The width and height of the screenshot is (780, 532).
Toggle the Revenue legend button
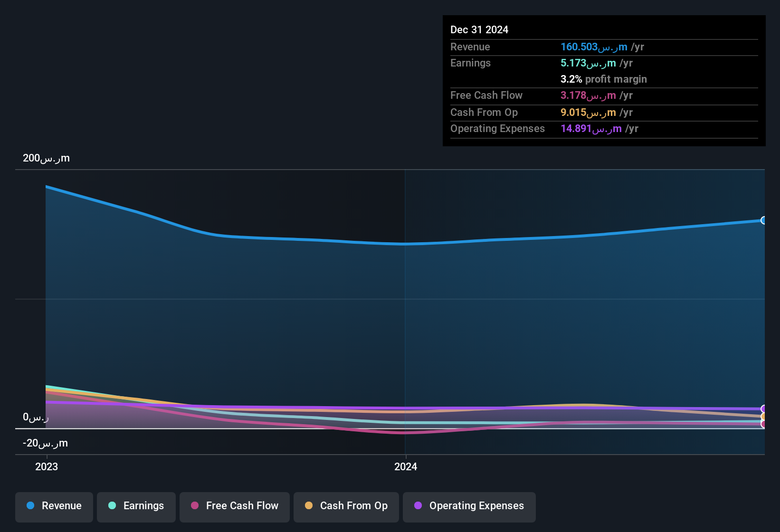(54, 507)
